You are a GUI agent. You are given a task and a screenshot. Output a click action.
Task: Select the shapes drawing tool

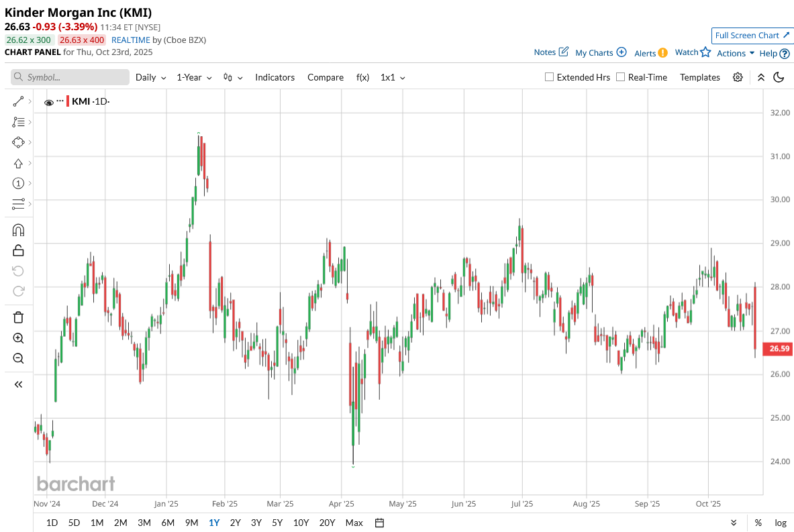pos(18,142)
